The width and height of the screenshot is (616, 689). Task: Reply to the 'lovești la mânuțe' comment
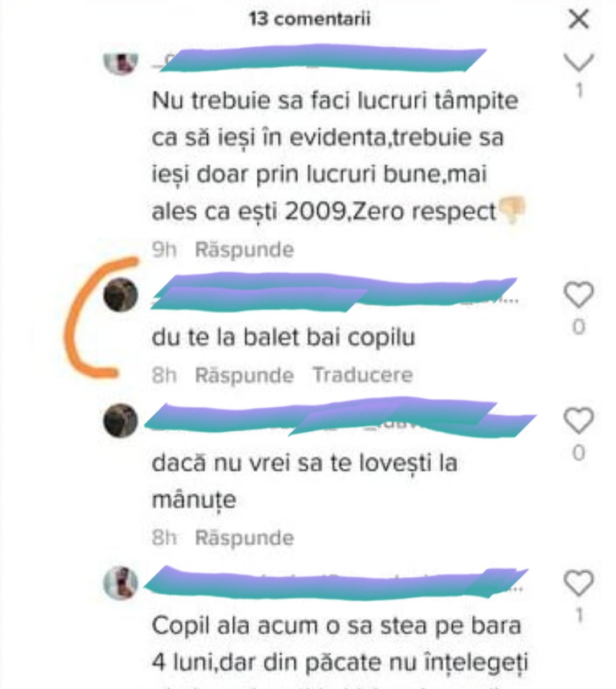click(x=244, y=538)
